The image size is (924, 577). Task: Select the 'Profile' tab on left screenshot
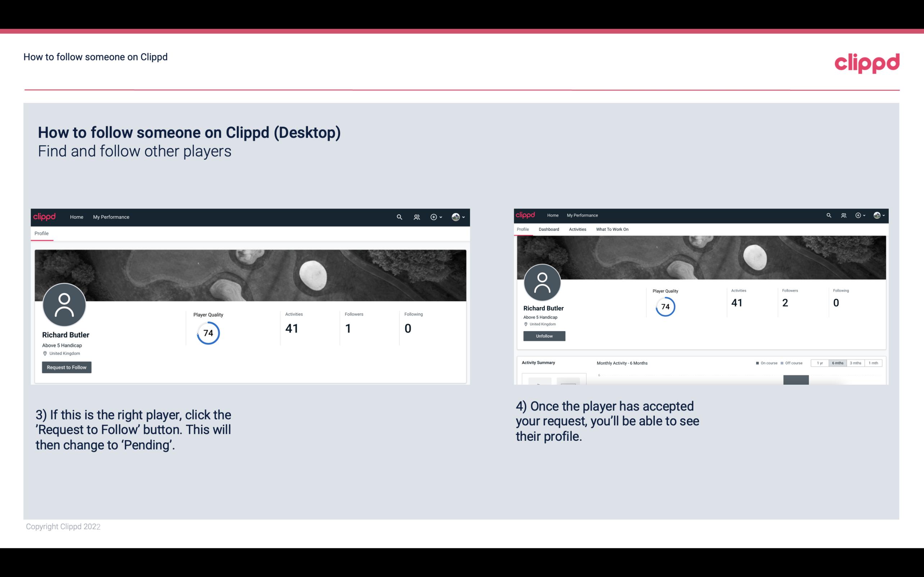click(41, 233)
